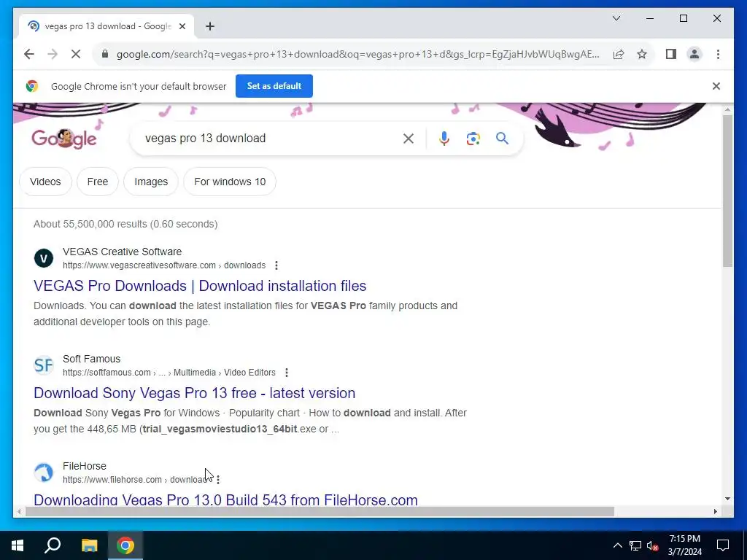Open the FileHorse Vegas Pro 13.0 link
Screen dimensions: 747x560
point(226,499)
